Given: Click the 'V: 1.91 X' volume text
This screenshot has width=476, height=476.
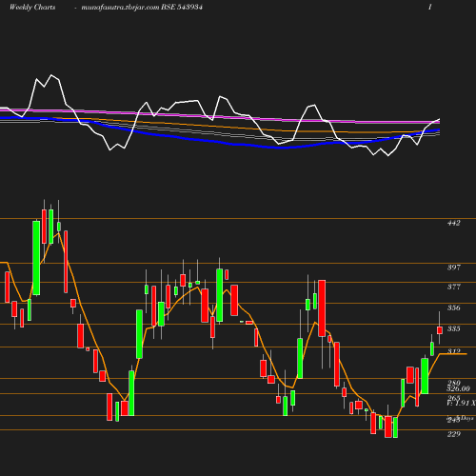Looking at the screenshot, I should click(x=461, y=403).
